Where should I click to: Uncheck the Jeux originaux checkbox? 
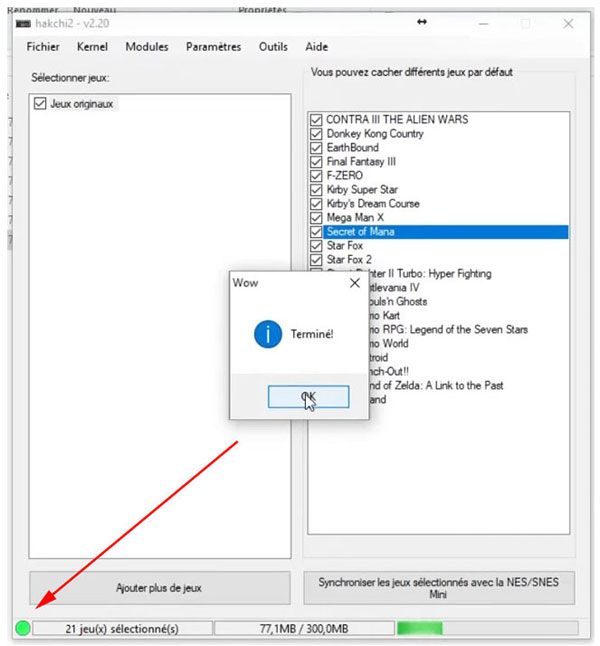click(40, 104)
